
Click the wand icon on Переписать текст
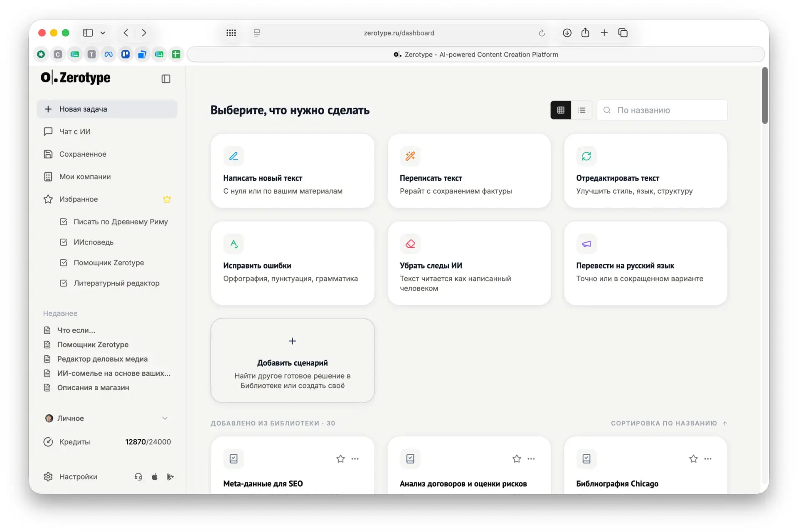coord(410,156)
